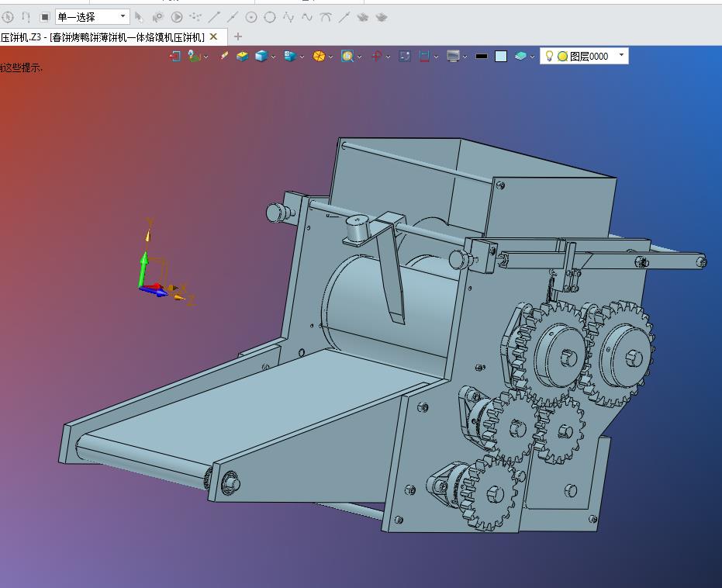Click the orange wireframe sphere icon
This screenshot has width=722, height=588.
point(319,56)
